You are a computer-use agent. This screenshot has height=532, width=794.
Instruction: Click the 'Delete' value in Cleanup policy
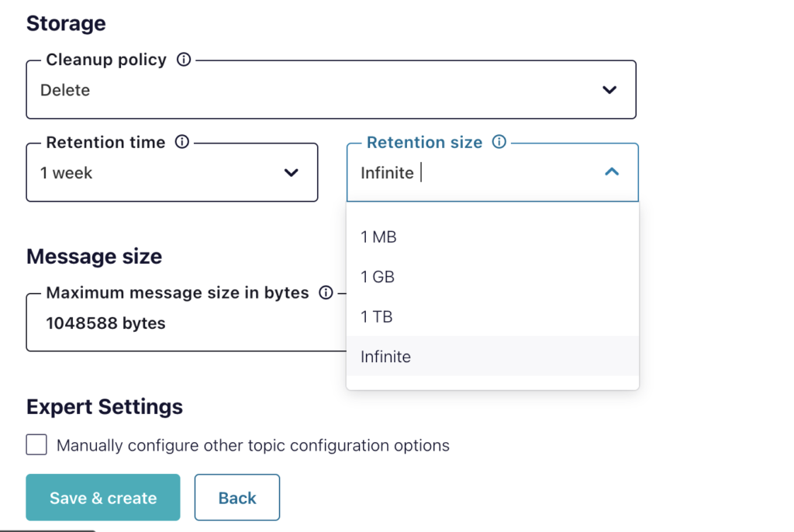click(66, 91)
